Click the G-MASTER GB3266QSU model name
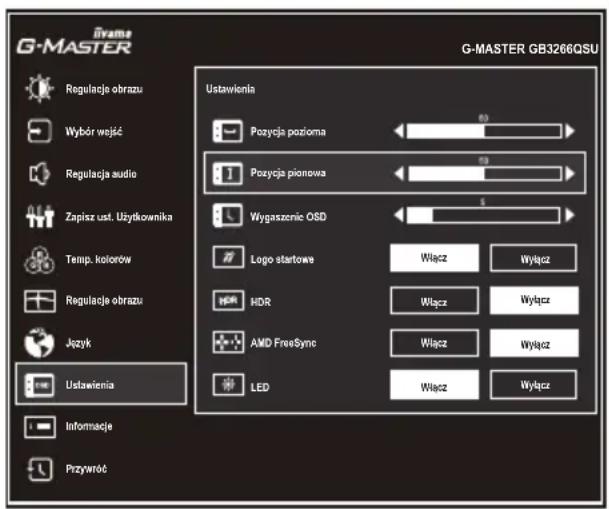The height and width of the screenshot is (509, 609). [530, 49]
